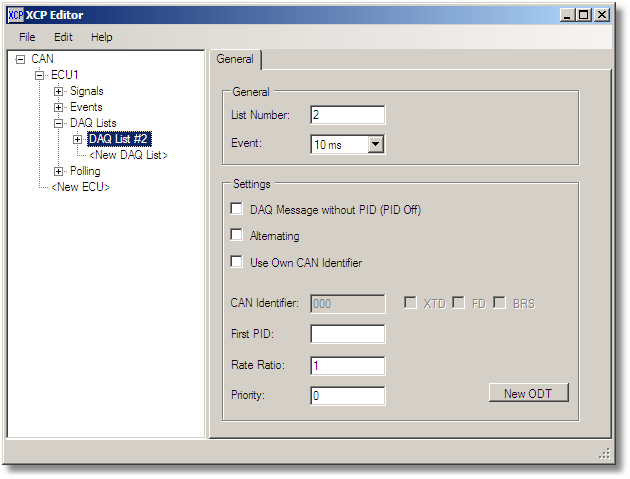Expand the Signals tree node
This screenshot has width=630, height=479.
point(58,92)
